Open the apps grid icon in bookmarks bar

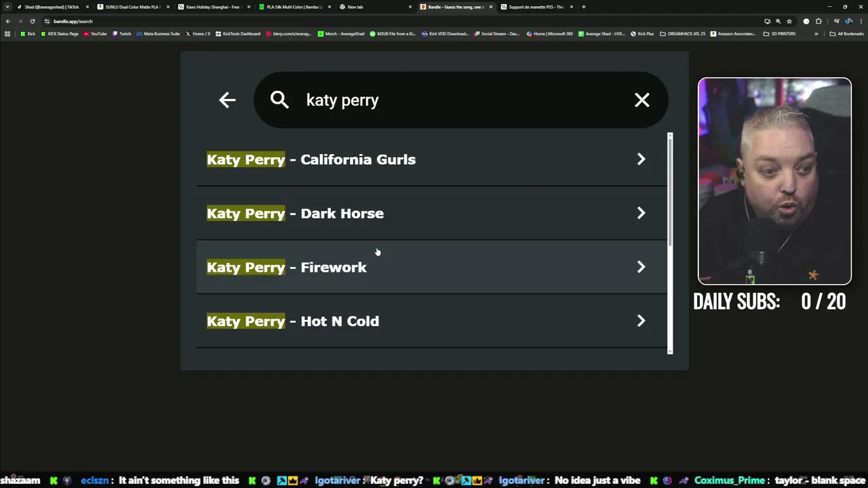coord(8,34)
